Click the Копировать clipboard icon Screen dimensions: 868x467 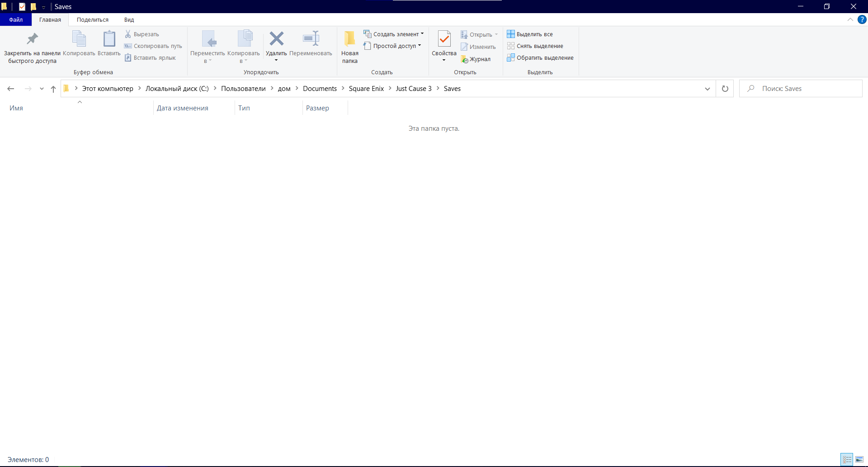coord(79,43)
